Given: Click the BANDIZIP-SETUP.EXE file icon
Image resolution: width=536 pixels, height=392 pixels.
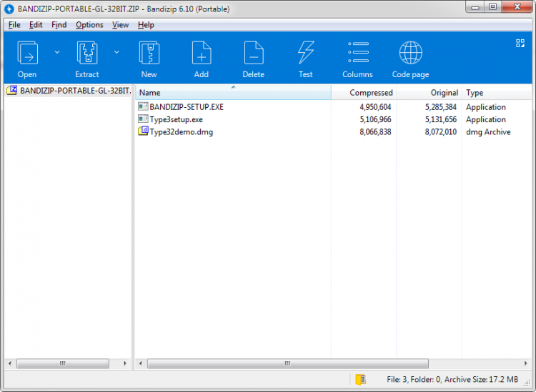Looking at the screenshot, I should point(143,106).
